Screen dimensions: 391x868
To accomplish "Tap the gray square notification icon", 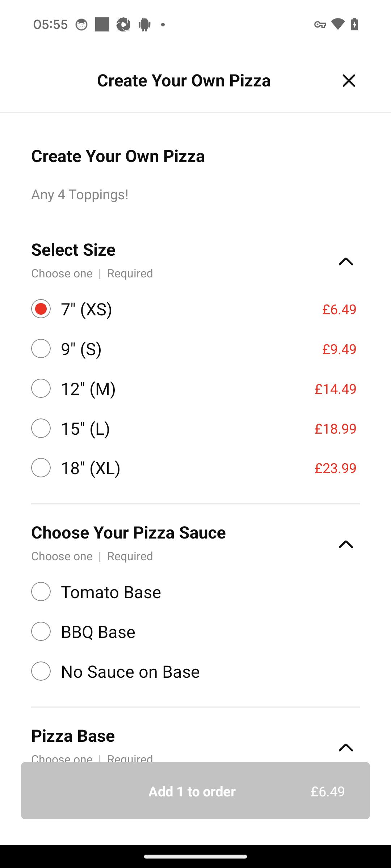I will click(102, 25).
